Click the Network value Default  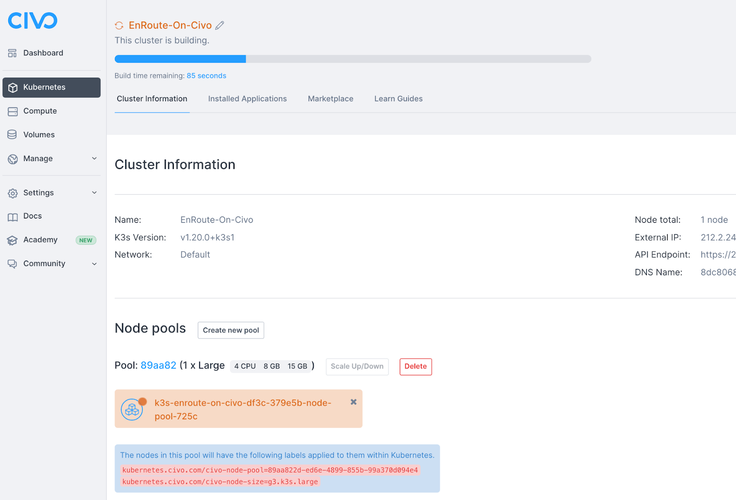(195, 254)
